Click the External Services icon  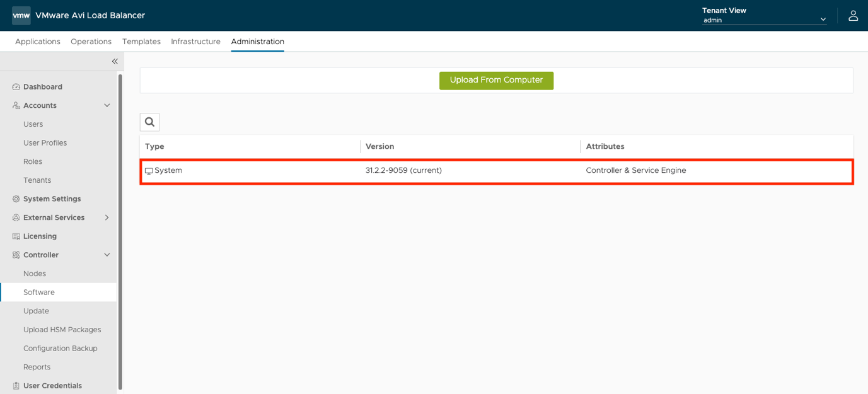(x=16, y=217)
